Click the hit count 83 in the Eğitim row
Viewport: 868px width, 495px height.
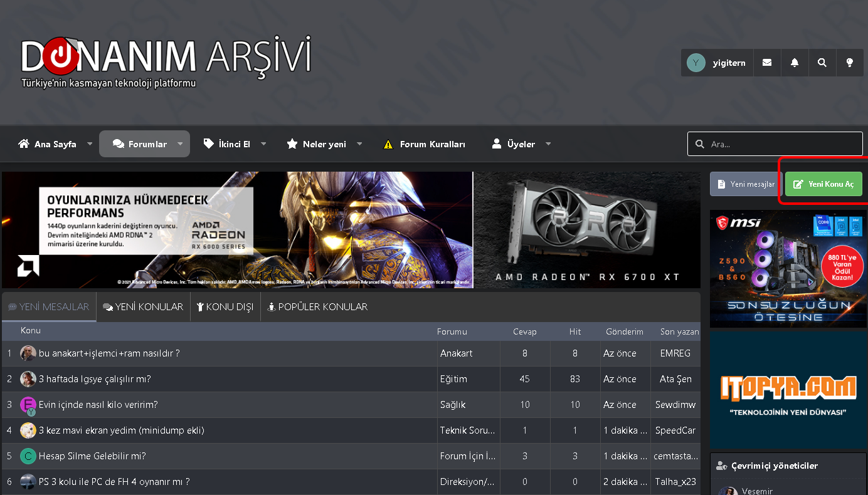tap(575, 379)
